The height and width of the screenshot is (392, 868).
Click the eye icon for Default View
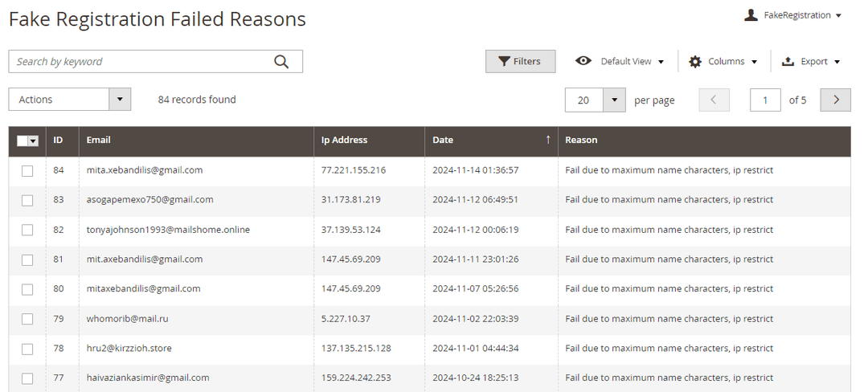[583, 61]
